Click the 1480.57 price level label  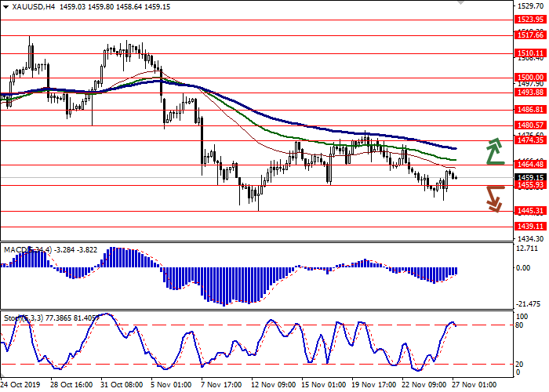[x=531, y=125]
